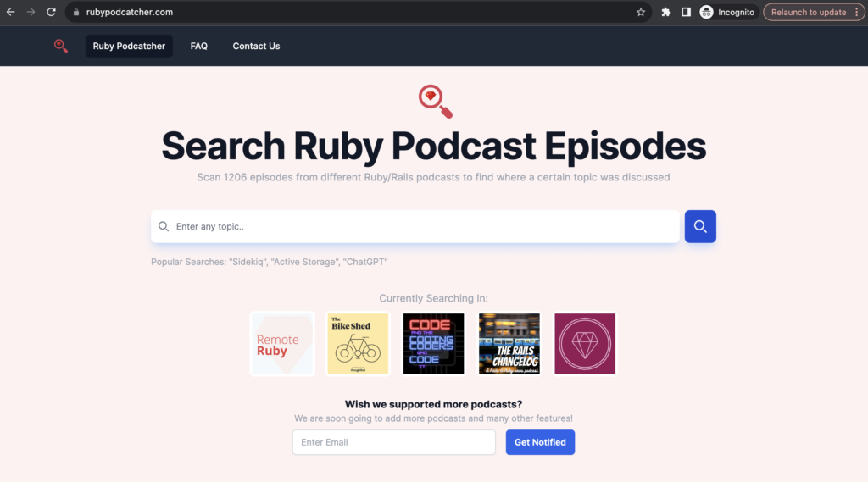Bookmark this page with the star icon

pos(641,13)
